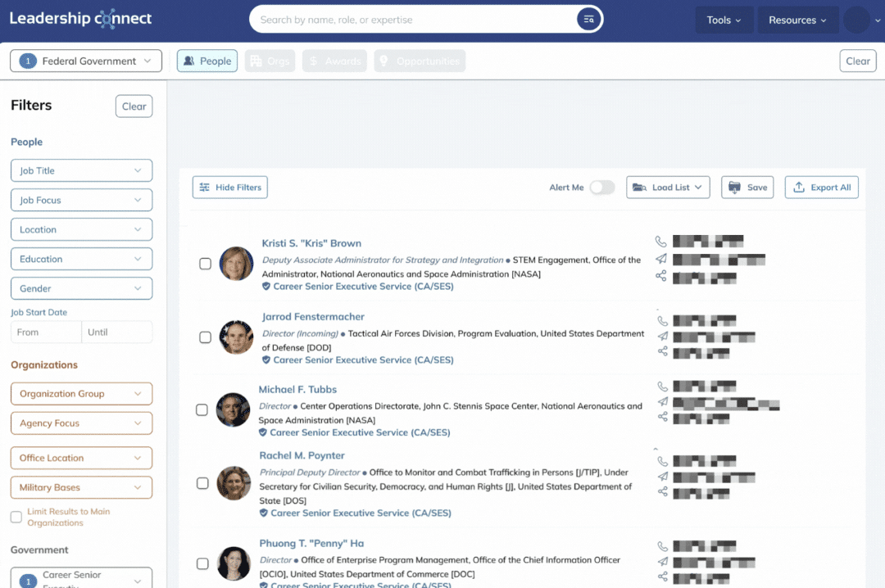
Task: Open the Resources menu
Action: click(797, 20)
